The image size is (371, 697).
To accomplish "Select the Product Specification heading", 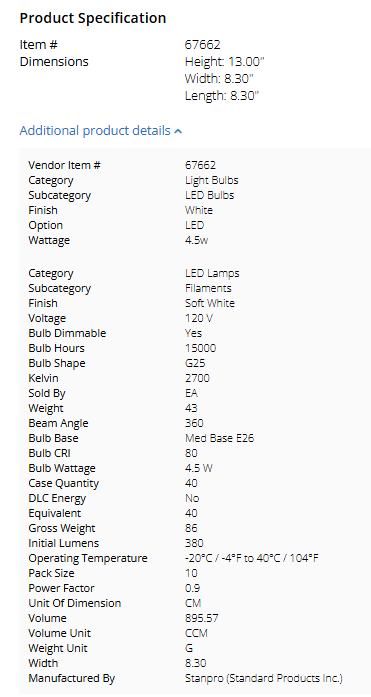I will click(x=93, y=18).
